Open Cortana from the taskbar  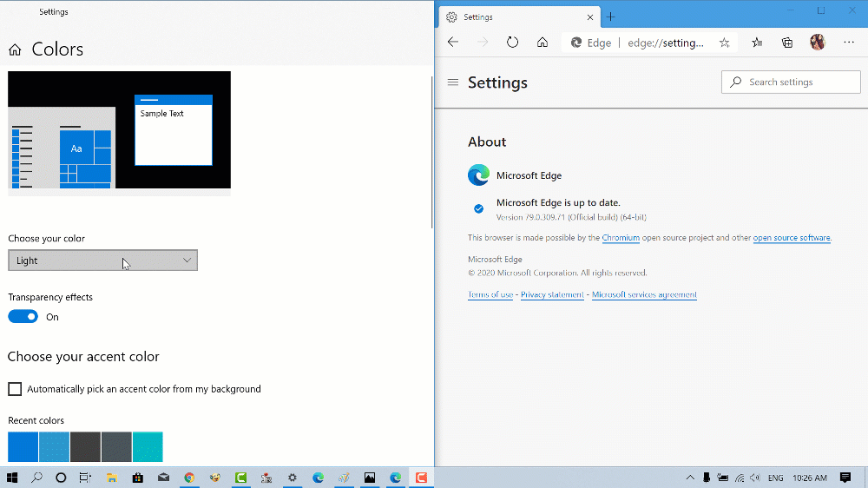point(61,478)
